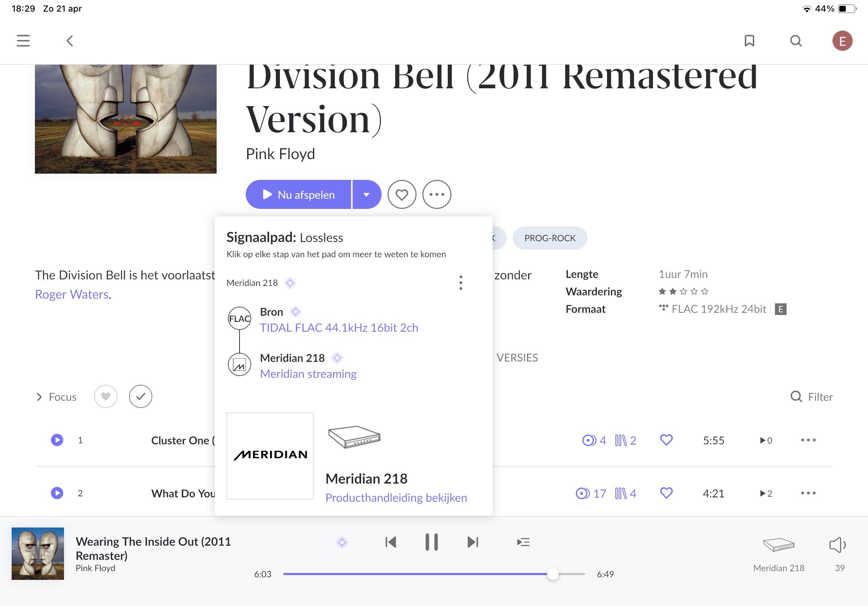Skip to next track
This screenshot has height=606, width=868.
473,542
